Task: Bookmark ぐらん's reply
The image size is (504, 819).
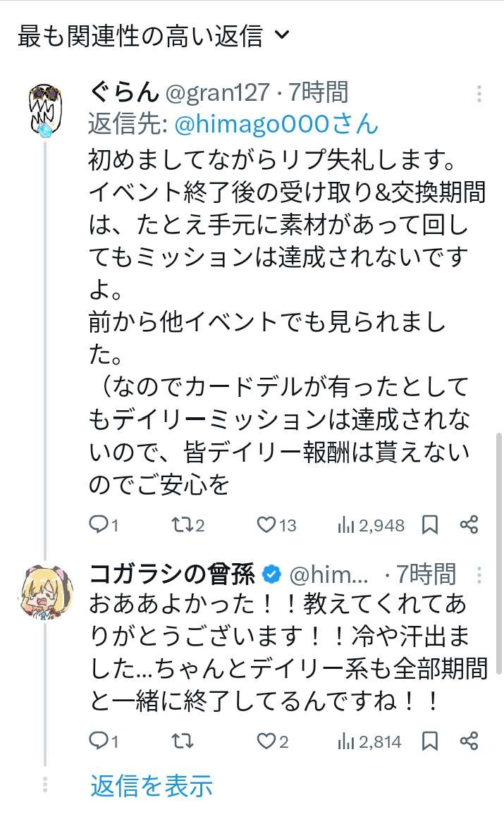Action: coord(431,524)
